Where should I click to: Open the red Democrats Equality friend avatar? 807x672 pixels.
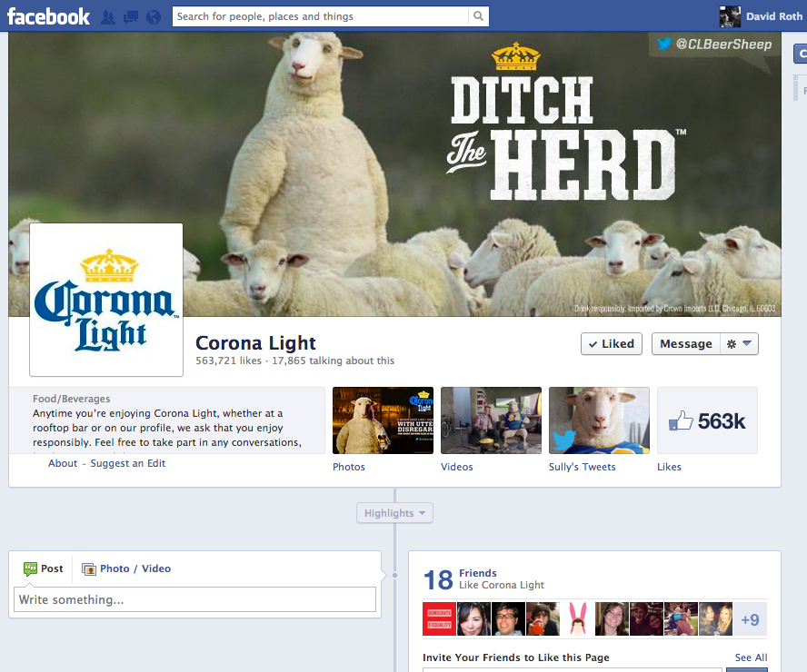coord(439,619)
